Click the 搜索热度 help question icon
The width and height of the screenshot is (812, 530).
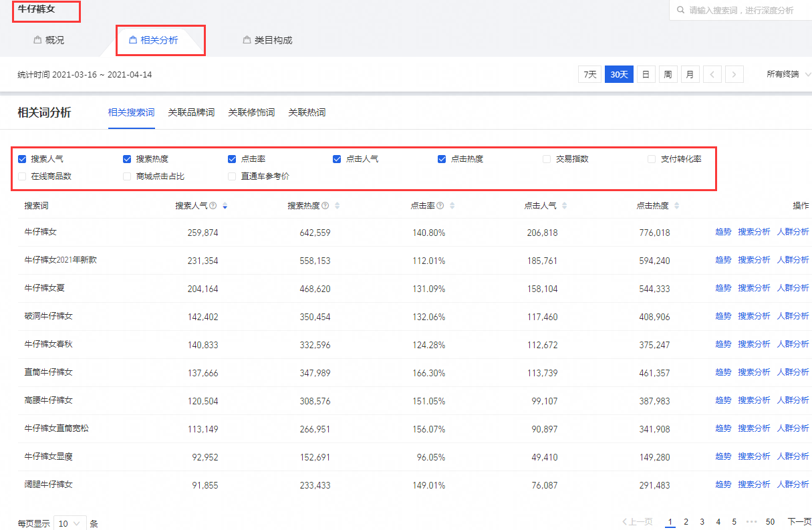pos(325,206)
